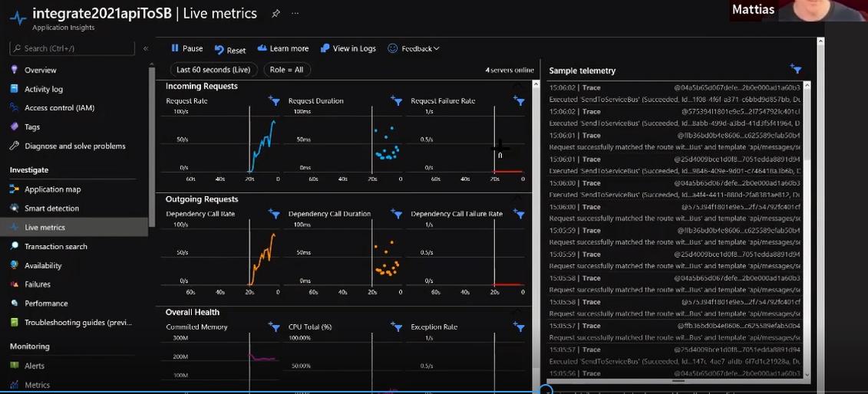
Task: Open Overview in sidebar
Action: 40,71
